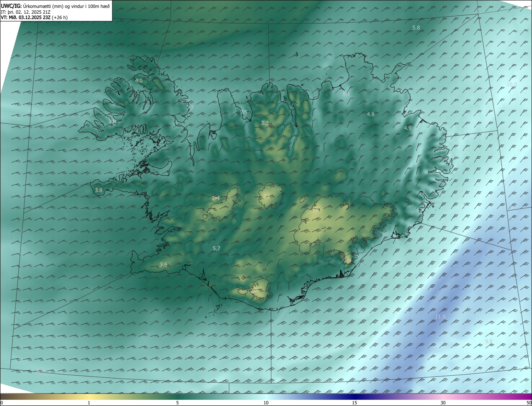Click the 10.0 value on the right edge
The width and height of the screenshot is (532, 406).
coord(512,85)
